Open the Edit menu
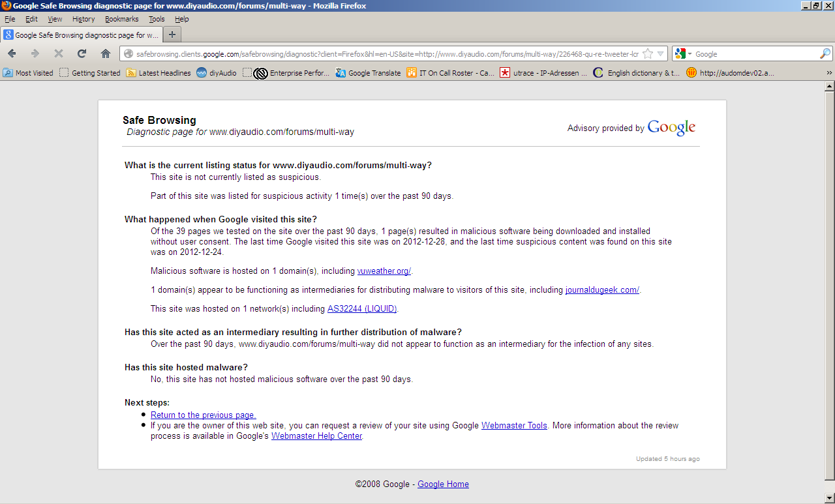The width and height of the screenshot is (835, 504). coord(31,19)
